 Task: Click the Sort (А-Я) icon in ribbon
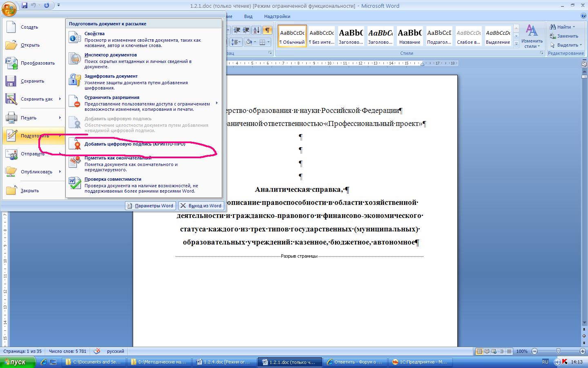tap(256, 30)
